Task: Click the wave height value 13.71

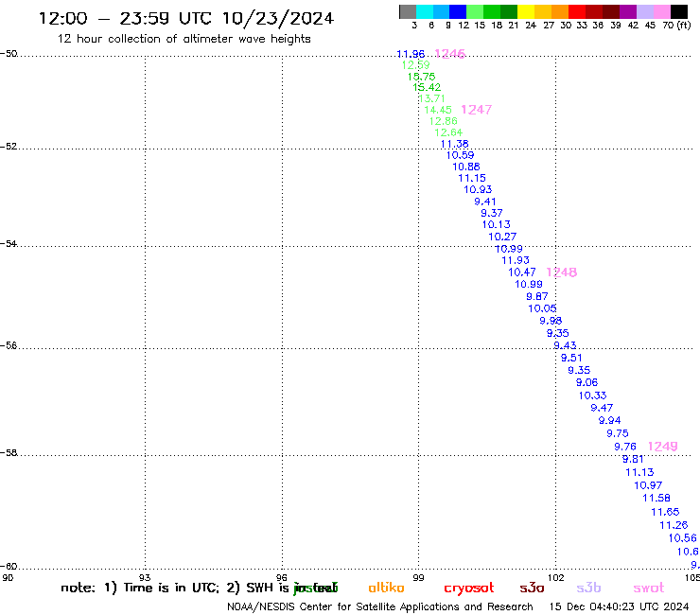Action: [431, 98]
